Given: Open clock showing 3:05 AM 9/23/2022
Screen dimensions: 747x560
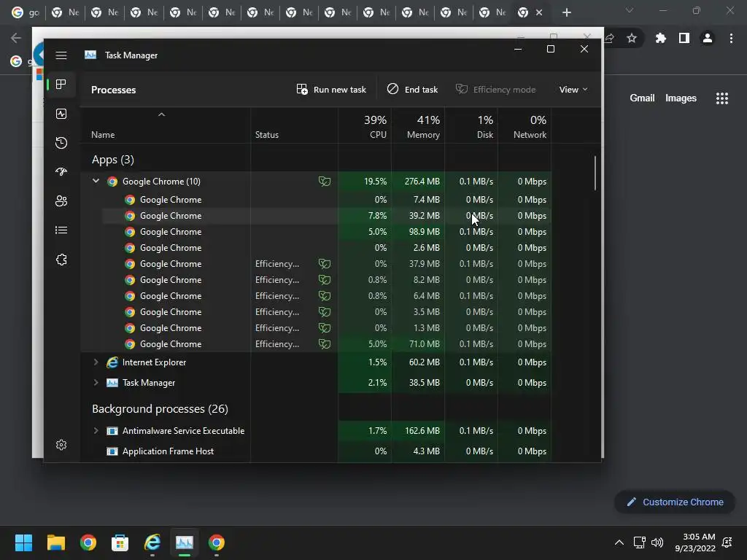Looking at the screenshot, I should 695,542.
